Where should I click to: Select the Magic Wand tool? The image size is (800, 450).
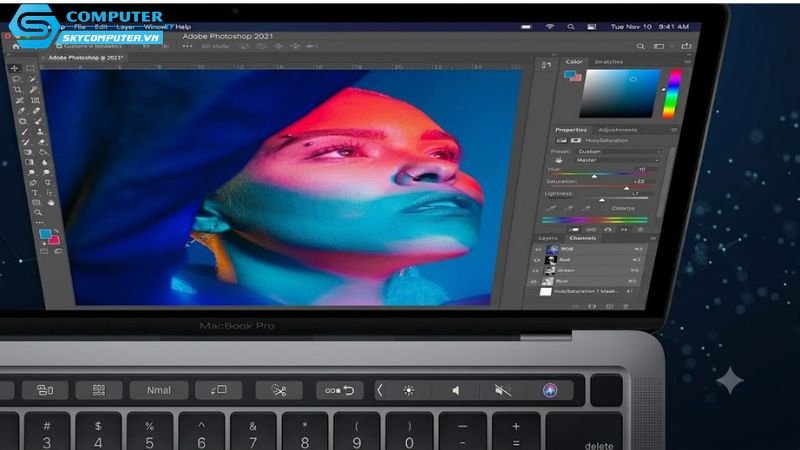(x=32, y=79)
